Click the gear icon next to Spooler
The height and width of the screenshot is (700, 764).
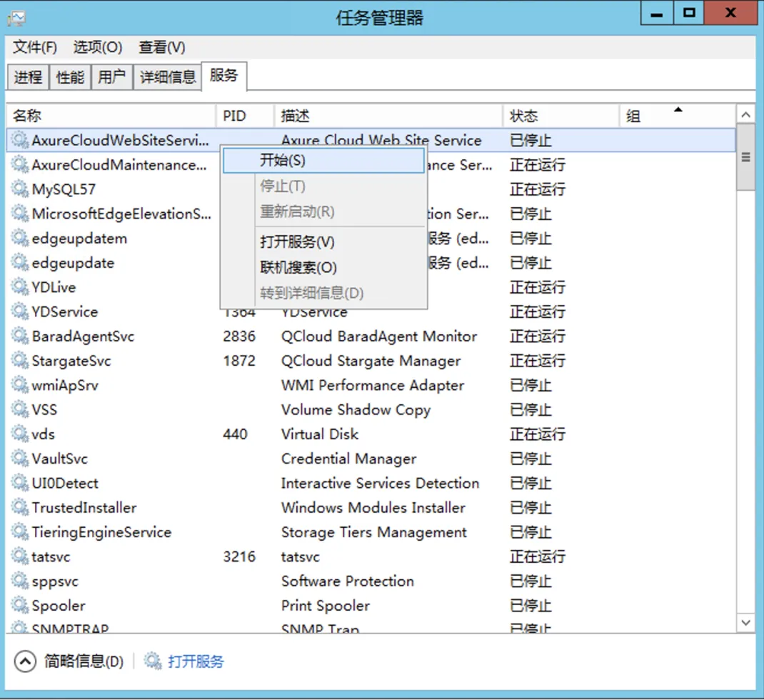coord(19,605)
